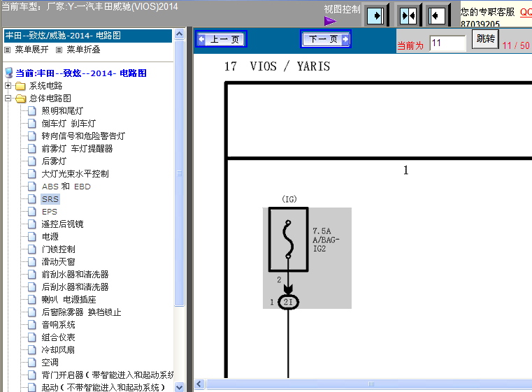Open the 音响系统 diagram
532x392 pixels.
[x=58, y=325]
